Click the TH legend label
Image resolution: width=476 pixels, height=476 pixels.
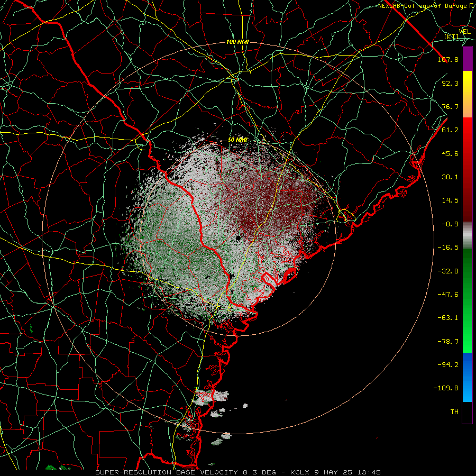[x=454, y=412]
